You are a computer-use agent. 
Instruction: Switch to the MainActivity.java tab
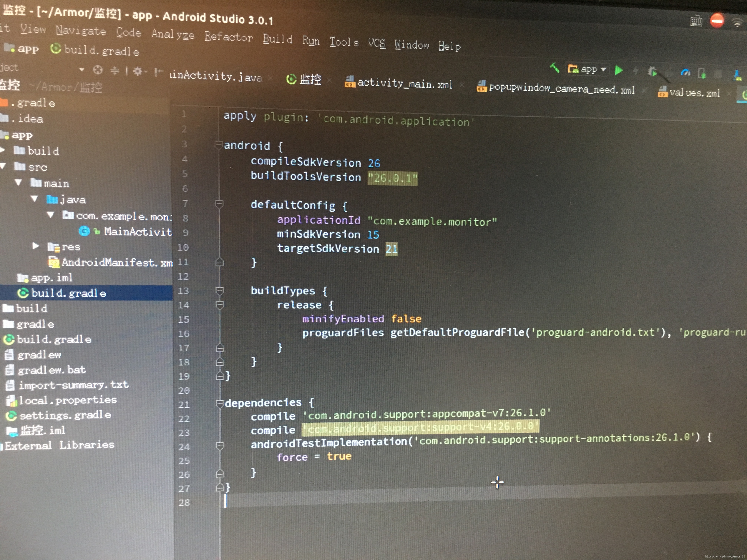pyautogui.click(x=216, y=76)
